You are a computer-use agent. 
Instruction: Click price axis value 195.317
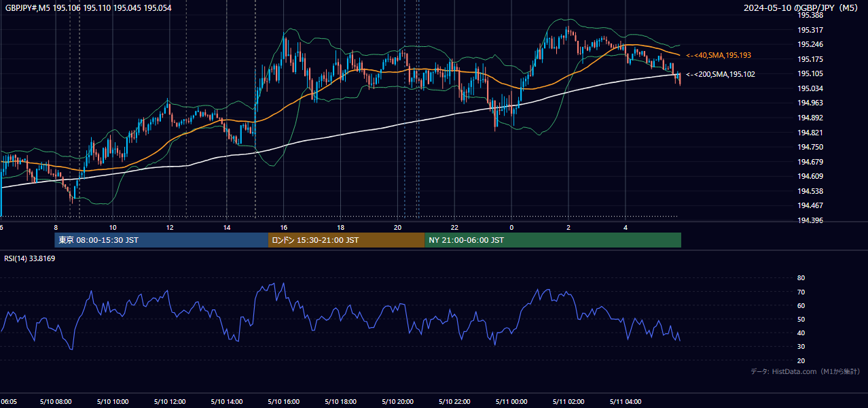[x=810, y=30]
